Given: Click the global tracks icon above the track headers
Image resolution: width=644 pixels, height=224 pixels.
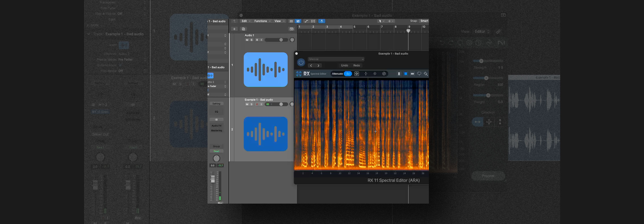Looking at the screenshot, I should [292, 29].
